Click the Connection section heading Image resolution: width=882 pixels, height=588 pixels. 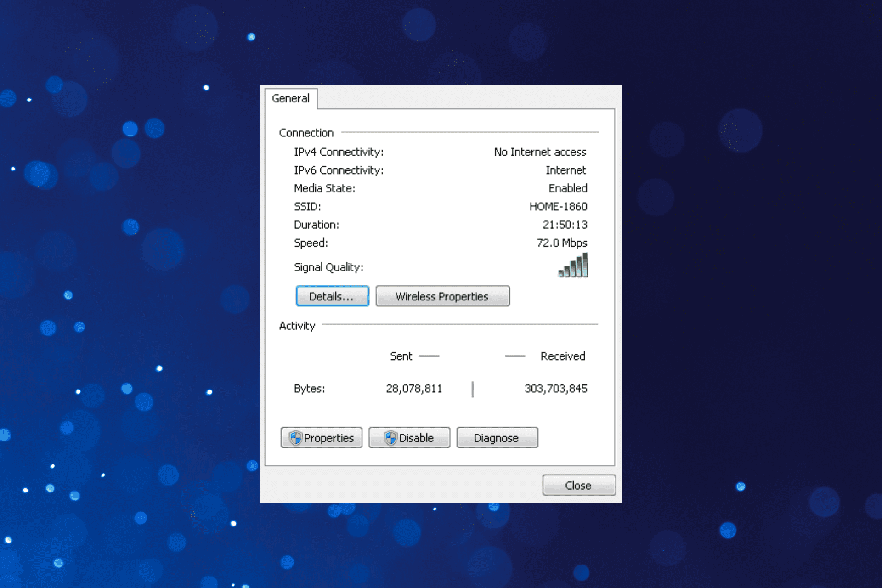306,133
